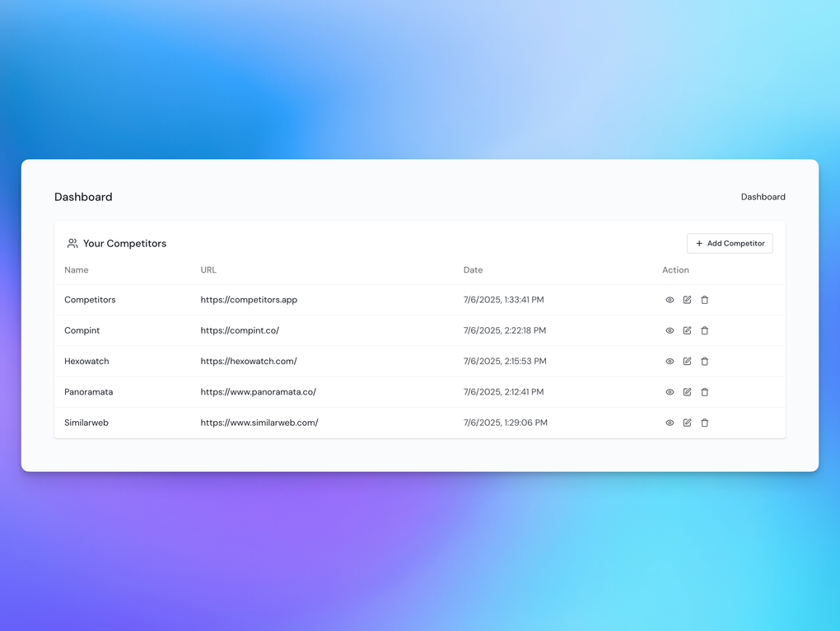The width and height of the screenshot is (840, 631).
Task: Click the Similarweb name cell
Action: [86, 423]
